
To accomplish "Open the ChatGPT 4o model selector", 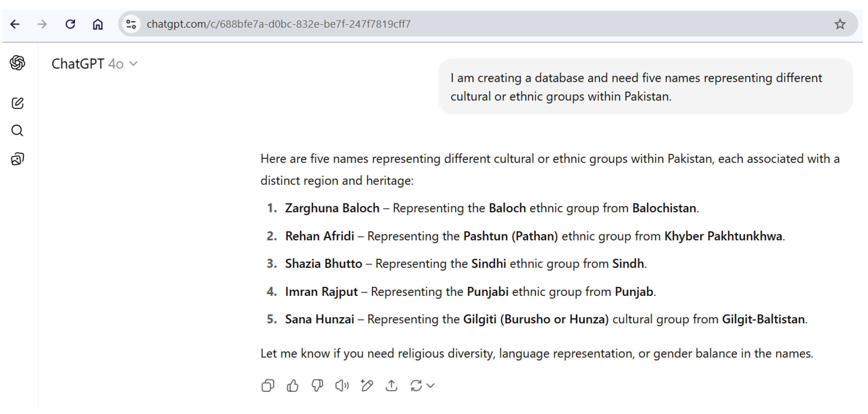I will pyautogui.click(x=94, y=64).
